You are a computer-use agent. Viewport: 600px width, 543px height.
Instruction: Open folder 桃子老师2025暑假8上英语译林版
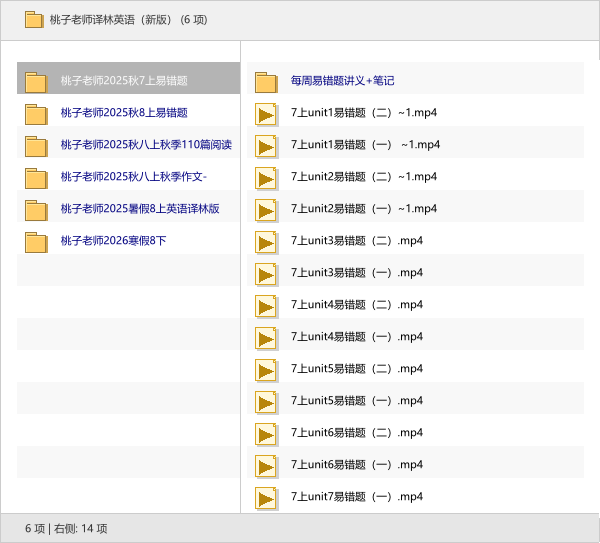point(140,209)
